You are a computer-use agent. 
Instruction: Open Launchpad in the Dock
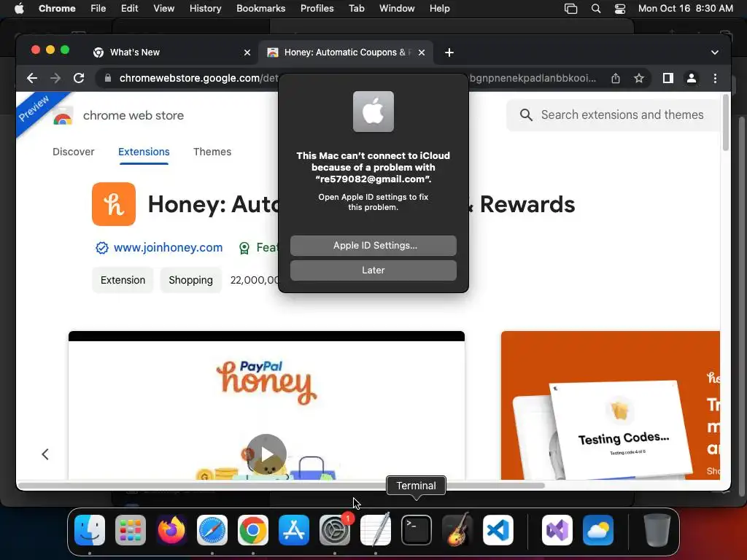pos(131,530)
